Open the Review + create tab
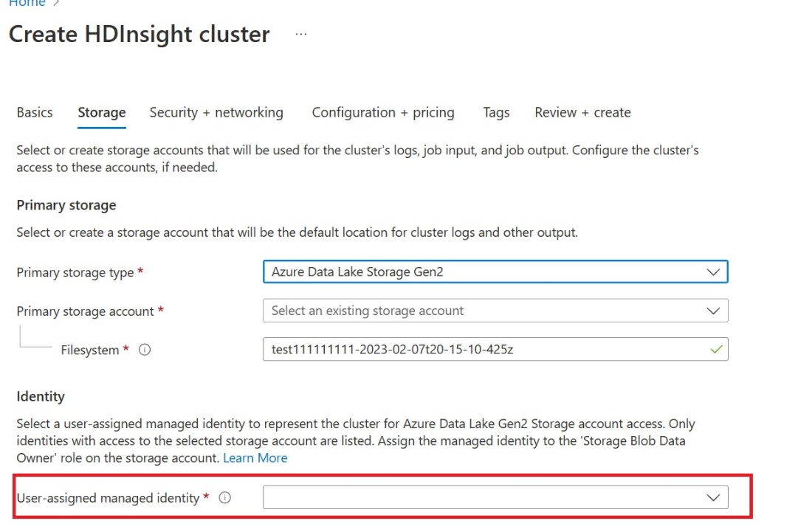Image resolution: width=812 pixels, height=532 pixels. [x=582, y=112]
